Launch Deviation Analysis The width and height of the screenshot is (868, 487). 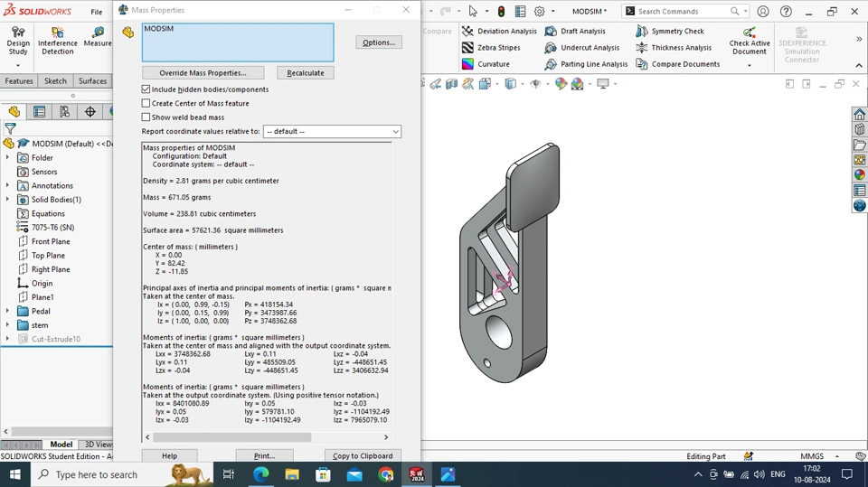click(x=499, y=32)
